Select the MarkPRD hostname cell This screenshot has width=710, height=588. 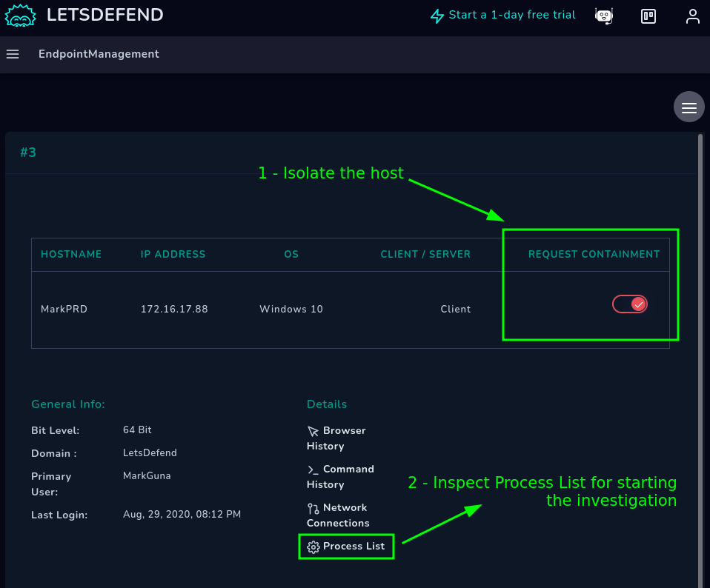point(64,309)
